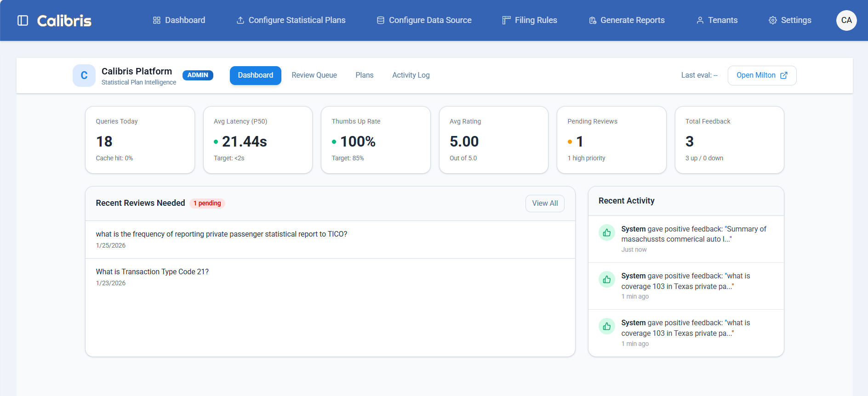
Task: Select the Total Feedback card
Action: point(730,140)
